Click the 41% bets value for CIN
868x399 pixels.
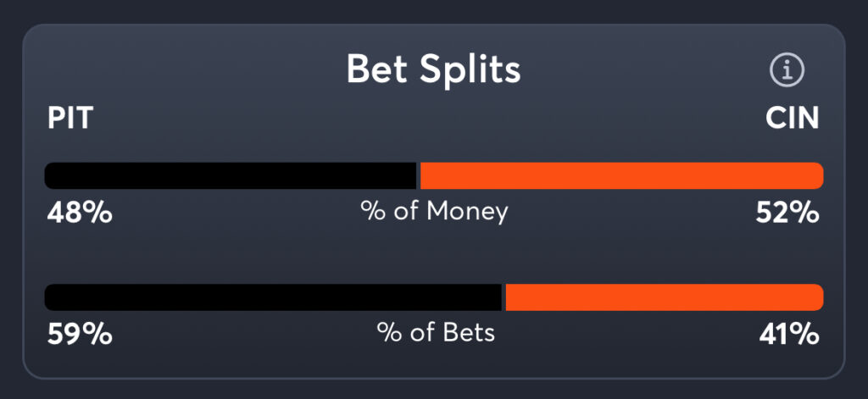tap(789, 334)
